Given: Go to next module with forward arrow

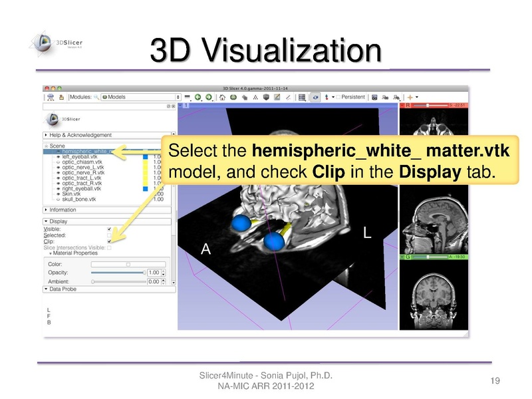Looking at the screenshot, I should 209,97.
